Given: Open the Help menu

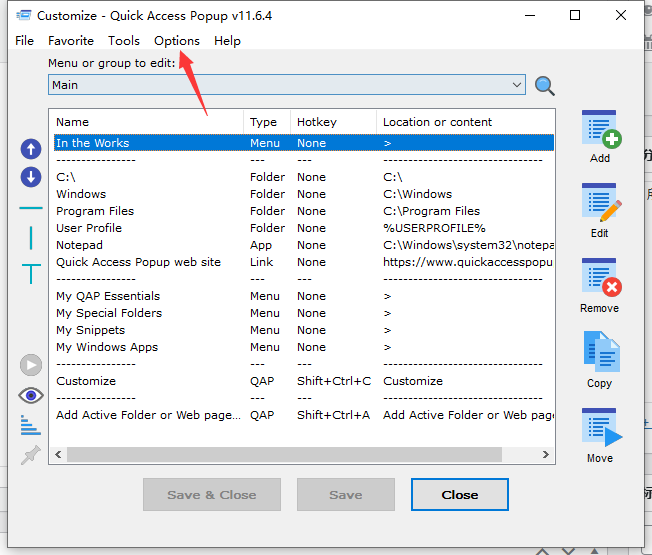Looking at the screenshot, I should tap(227, 41).
